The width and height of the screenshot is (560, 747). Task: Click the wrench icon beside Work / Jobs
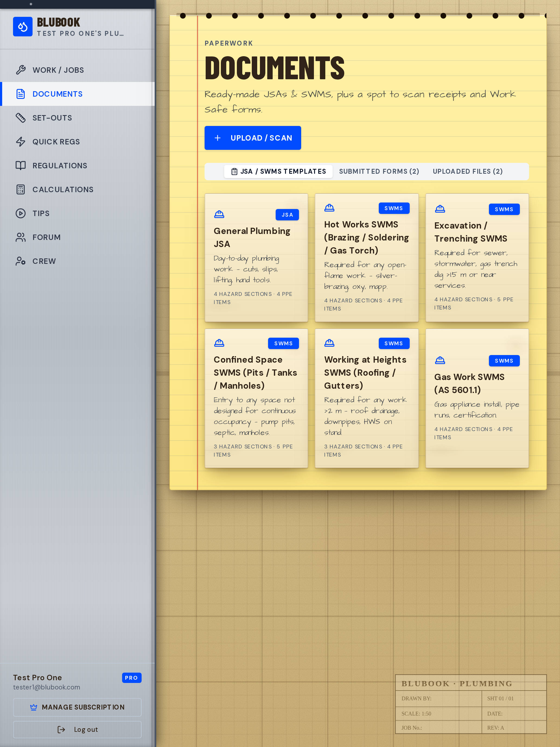(21, 70)
